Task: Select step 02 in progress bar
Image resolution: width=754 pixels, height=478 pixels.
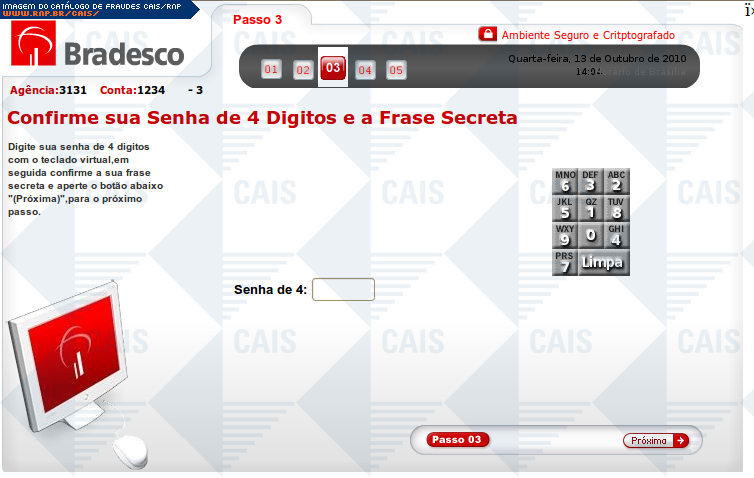Action: [x=303, y=70]
